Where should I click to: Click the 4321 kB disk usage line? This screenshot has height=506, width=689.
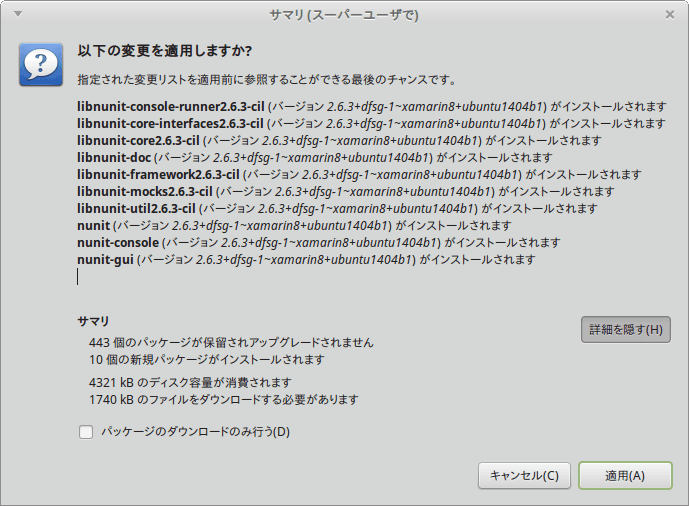click(x=190, y=383)
